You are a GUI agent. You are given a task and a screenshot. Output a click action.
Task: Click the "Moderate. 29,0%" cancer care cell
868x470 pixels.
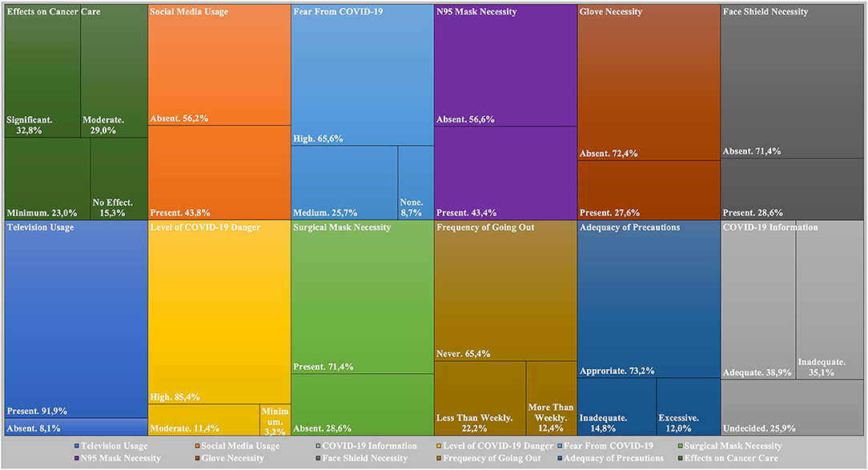coord(114,70)
